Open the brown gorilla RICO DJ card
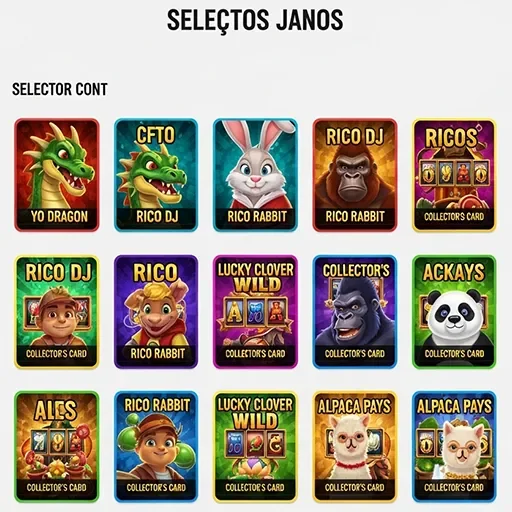512x512 pixels. tap(355, 175)
